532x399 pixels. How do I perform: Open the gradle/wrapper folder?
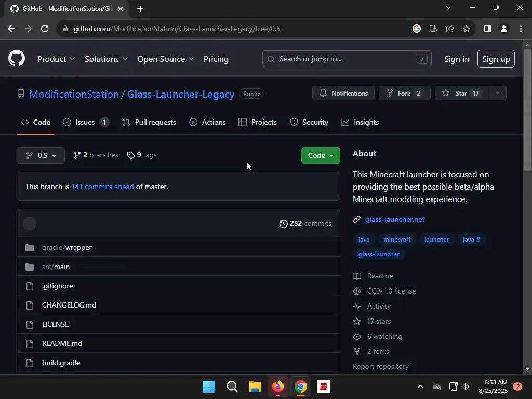[67, 248]
